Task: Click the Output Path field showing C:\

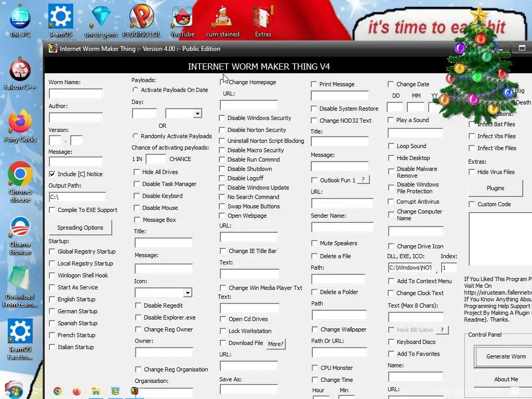Action: coord(77,197)
